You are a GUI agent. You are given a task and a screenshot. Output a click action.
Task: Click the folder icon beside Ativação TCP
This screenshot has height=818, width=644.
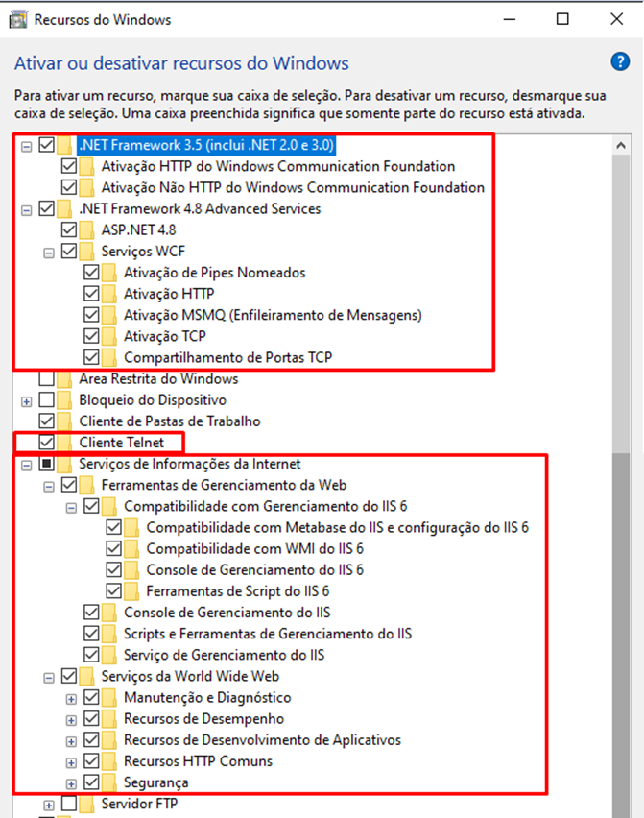(109, 336)
